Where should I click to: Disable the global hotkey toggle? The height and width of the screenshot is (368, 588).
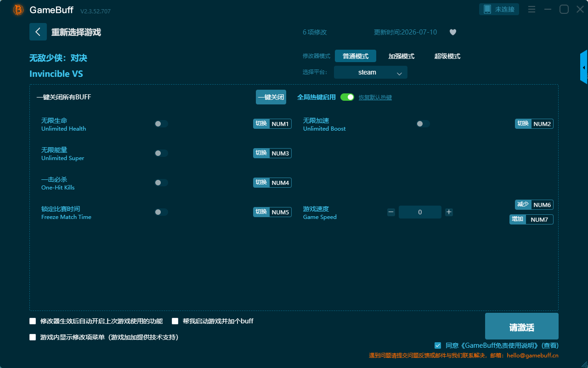coord(347,97)
